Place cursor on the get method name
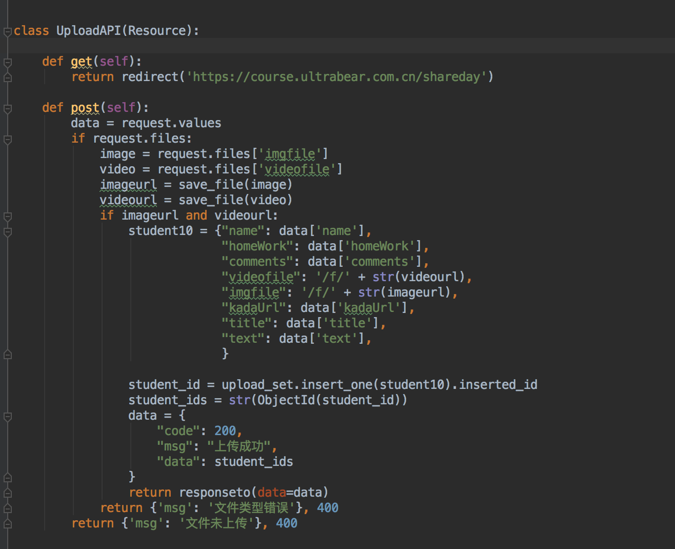This screenshot has width=675, height=549. point(81,62)
